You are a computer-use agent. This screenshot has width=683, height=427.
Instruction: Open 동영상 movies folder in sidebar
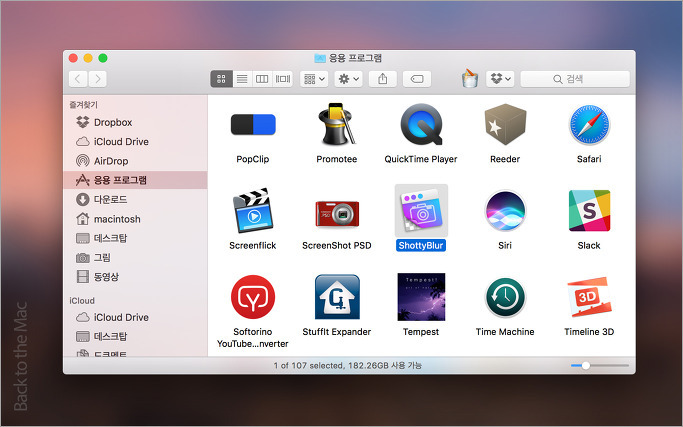[x=135, y=277]
